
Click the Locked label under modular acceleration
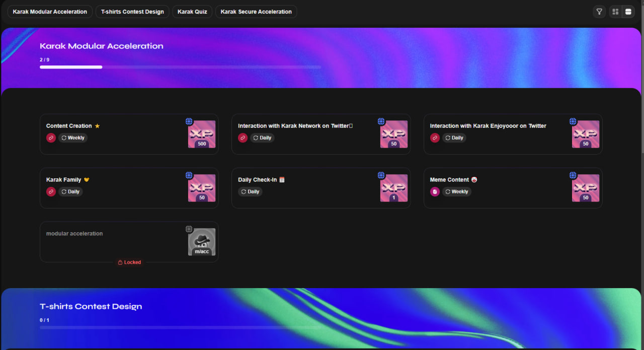[x=129, y=262]
